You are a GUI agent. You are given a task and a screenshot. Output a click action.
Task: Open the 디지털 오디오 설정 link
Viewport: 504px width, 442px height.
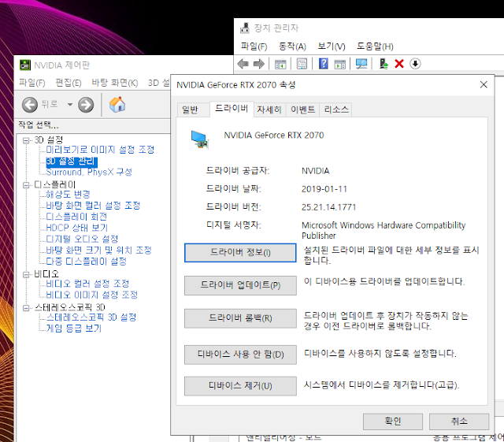click(x=82, y=239)
